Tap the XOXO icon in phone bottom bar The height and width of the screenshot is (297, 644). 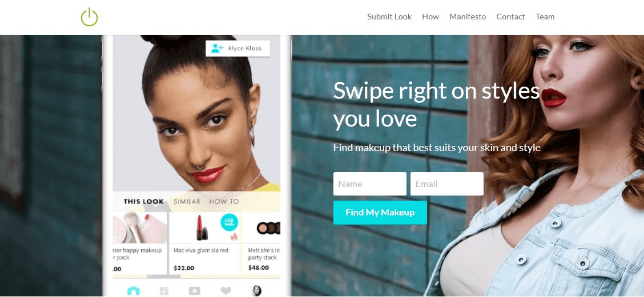[164, 291]
